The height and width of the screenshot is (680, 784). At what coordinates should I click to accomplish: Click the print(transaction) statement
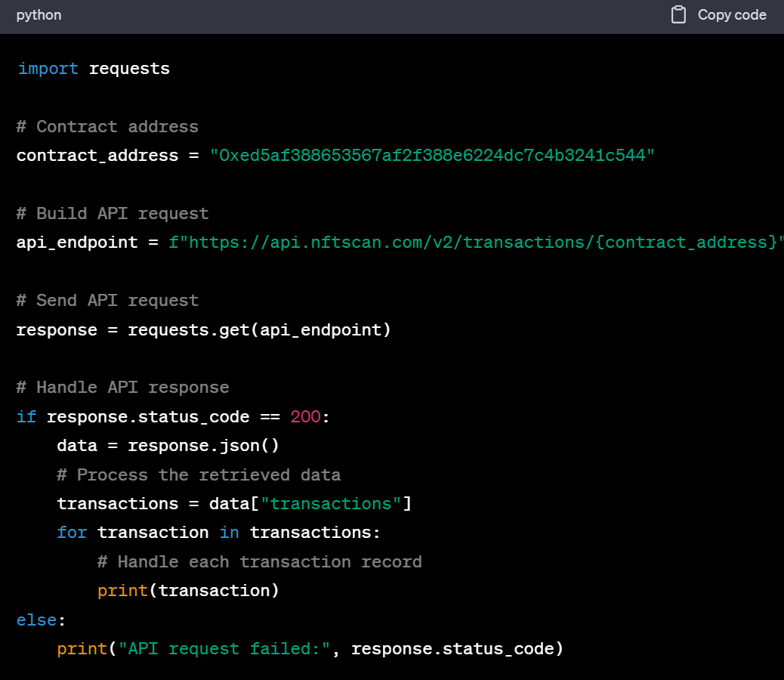[188, 591]
